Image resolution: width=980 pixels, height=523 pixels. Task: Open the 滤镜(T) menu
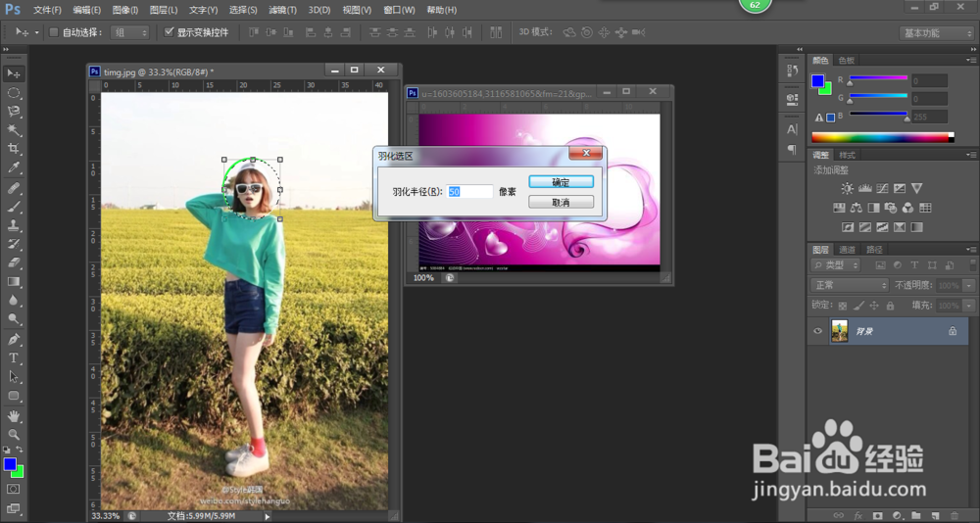pyautogui.click(x=282, y=10)
